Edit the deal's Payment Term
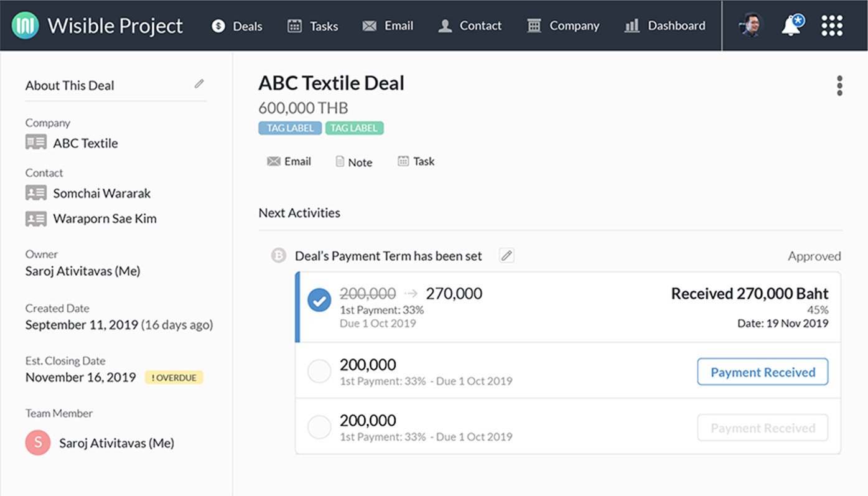 coord(506,255)
